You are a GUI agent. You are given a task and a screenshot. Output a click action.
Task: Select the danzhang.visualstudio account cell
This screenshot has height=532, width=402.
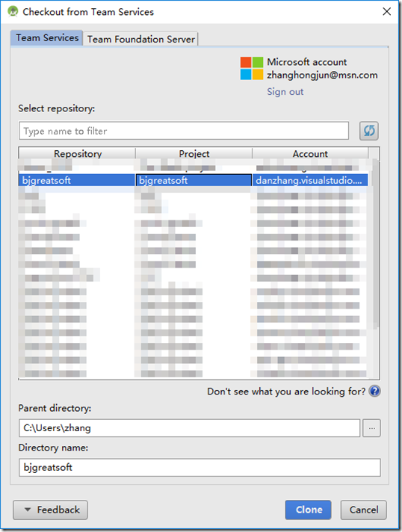click(x=310, y=180)
